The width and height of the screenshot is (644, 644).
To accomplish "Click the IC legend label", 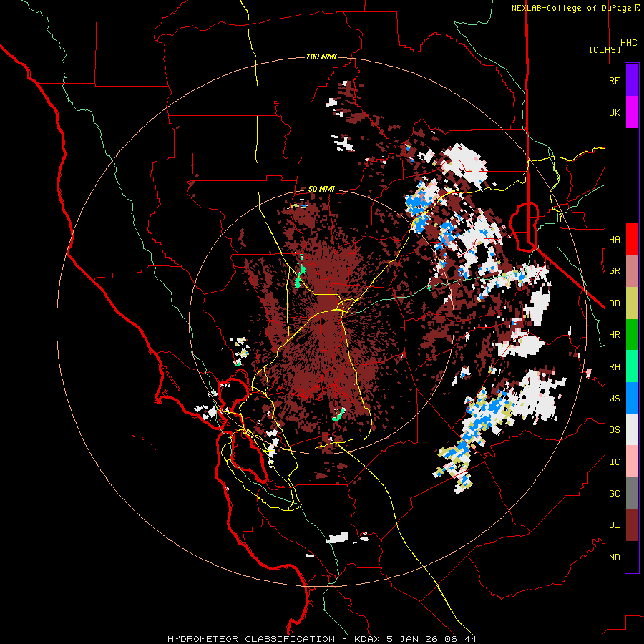I will [x=614, y=462].
